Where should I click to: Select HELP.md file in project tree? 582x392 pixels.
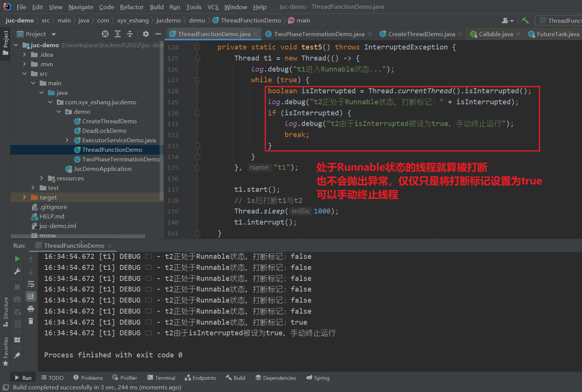[52, 216]
